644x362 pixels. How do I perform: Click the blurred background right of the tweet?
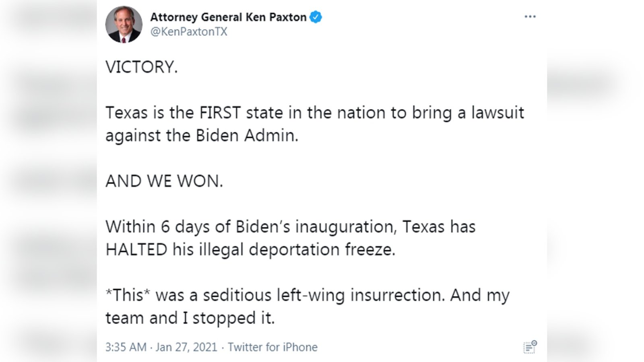595,181
